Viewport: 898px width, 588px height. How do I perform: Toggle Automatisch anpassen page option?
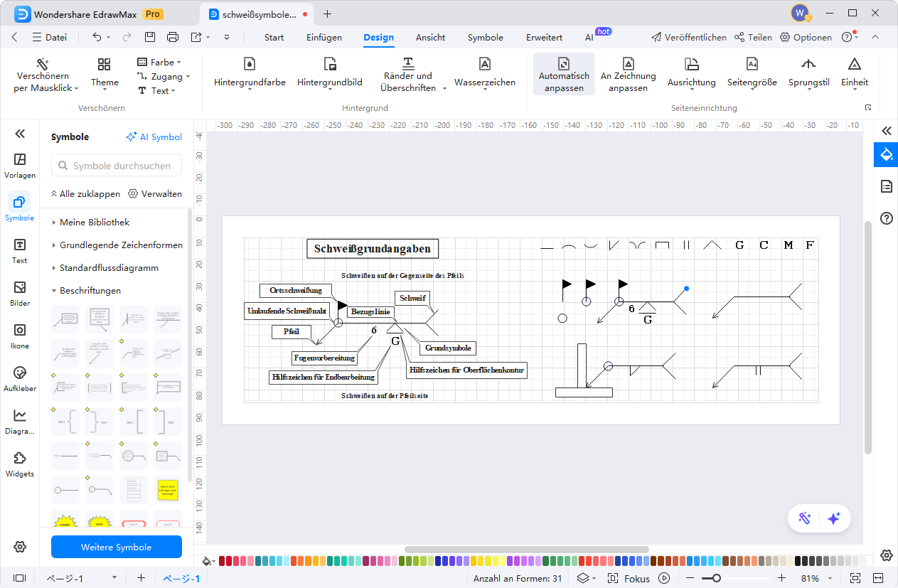(564, 74)
